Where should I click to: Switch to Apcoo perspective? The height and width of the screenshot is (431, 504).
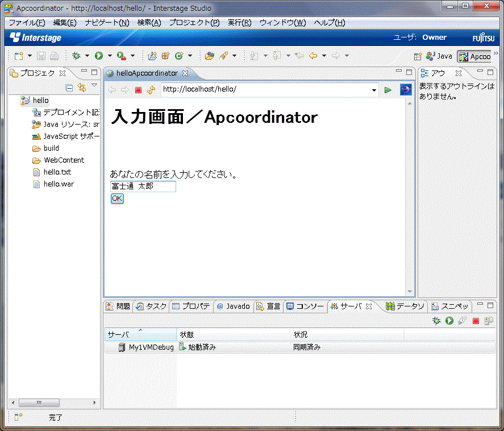tap(474, 57)
